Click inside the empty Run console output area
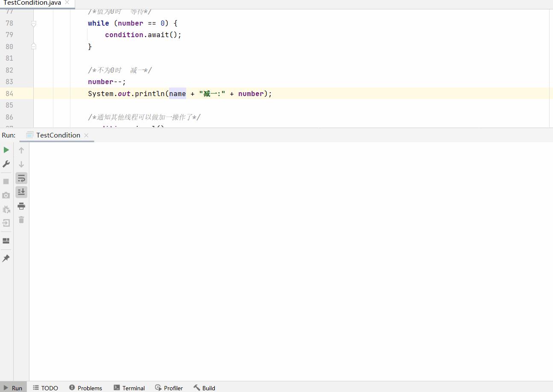 [x=290, y=260]
